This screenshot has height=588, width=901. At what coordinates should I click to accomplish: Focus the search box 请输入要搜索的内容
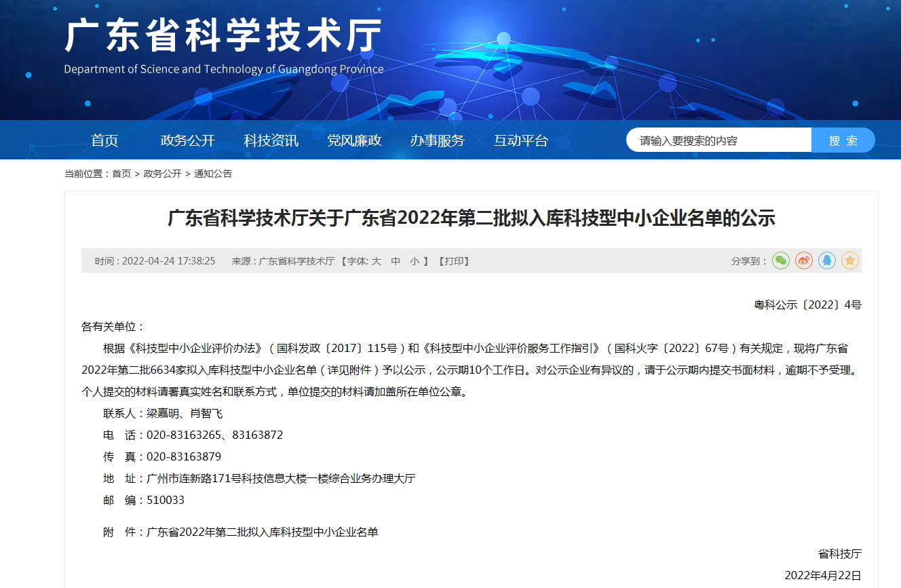(718, 140)
